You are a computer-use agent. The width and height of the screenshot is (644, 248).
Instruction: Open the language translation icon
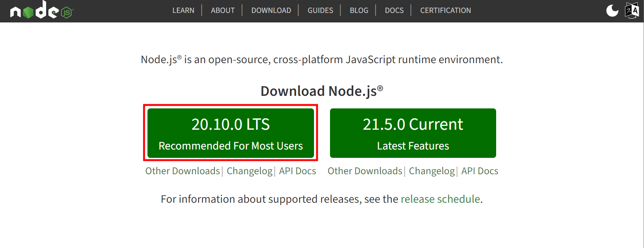point(632,10)
